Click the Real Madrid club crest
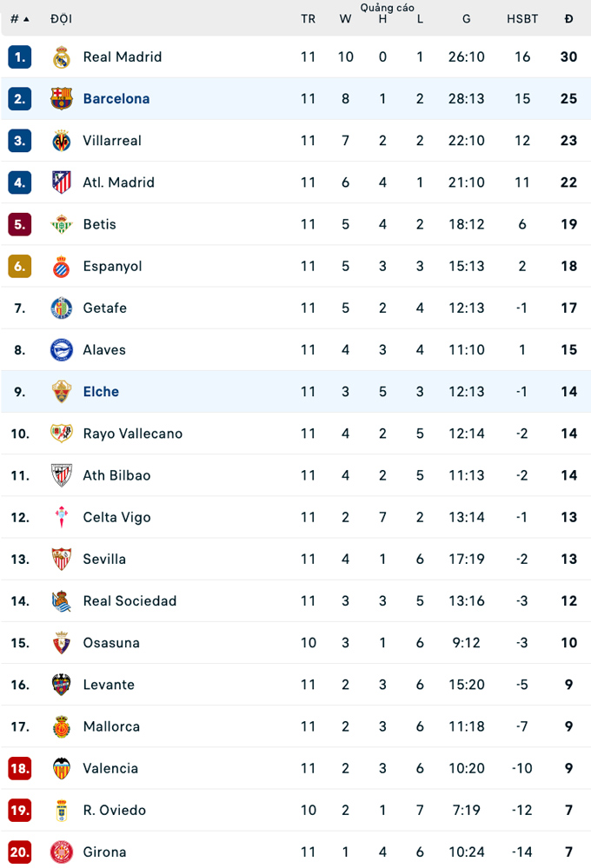The height and width of the screenshot is (868, 591). [x=62, y=57]
